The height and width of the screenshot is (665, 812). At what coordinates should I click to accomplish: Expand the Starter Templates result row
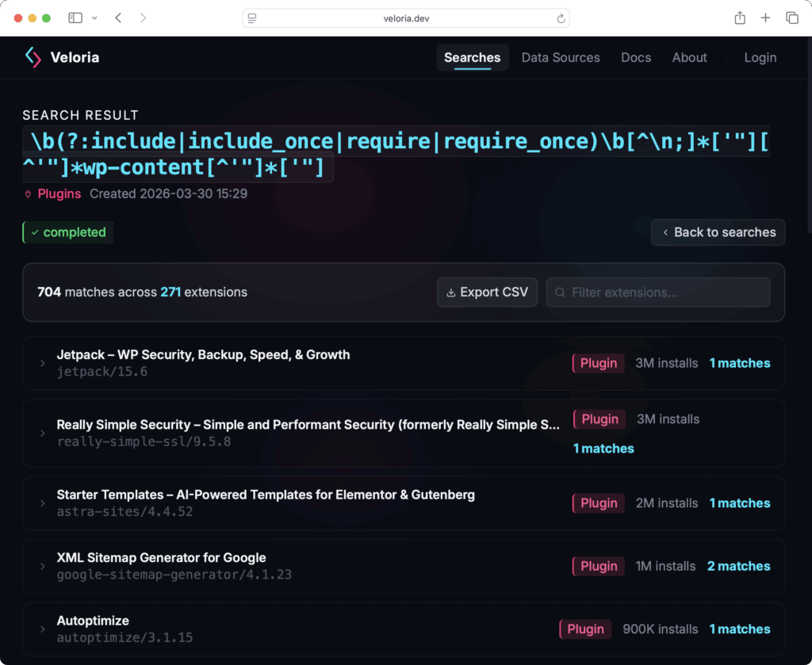[x=43, y=503]
